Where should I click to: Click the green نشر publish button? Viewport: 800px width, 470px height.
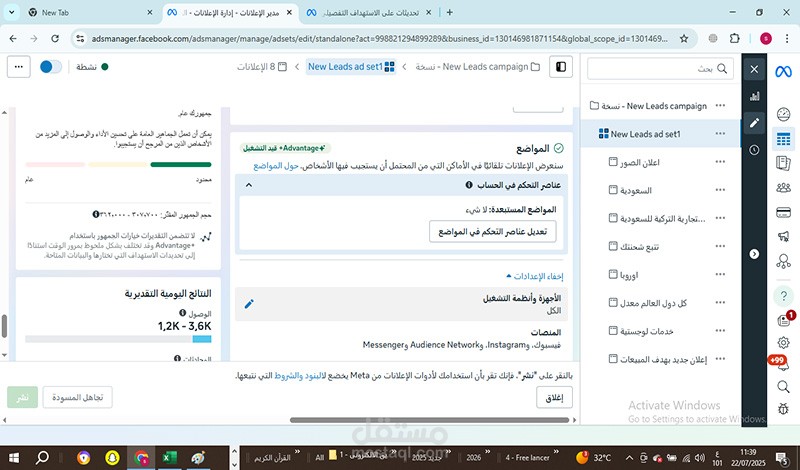click(22, 398)
